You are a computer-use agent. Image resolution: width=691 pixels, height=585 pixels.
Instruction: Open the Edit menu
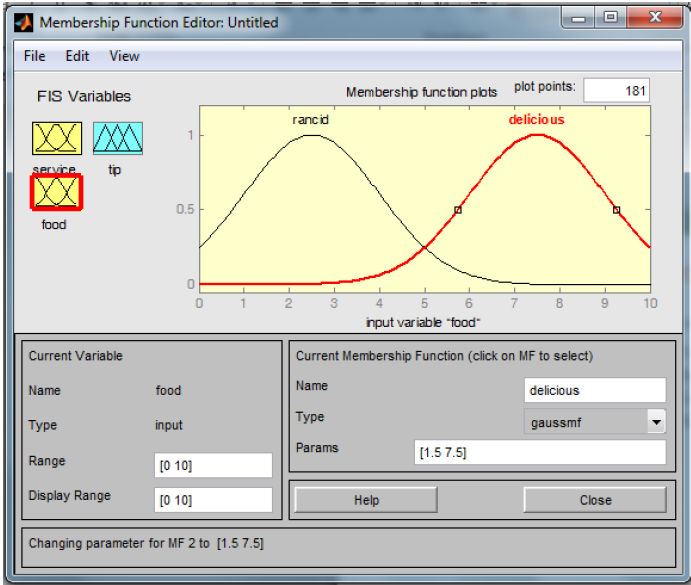pyautogui.click(x=77, y=56)
